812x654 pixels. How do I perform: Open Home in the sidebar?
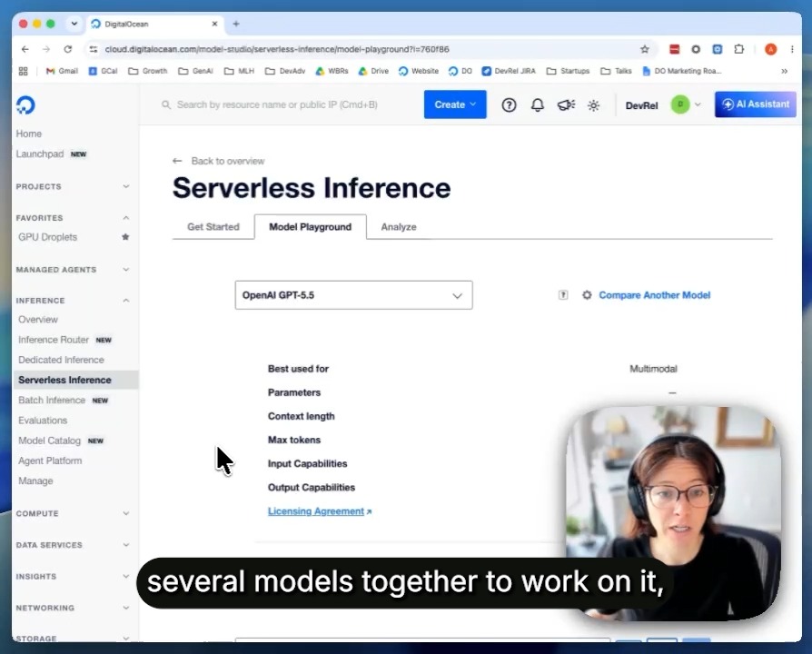pos(29,134)
